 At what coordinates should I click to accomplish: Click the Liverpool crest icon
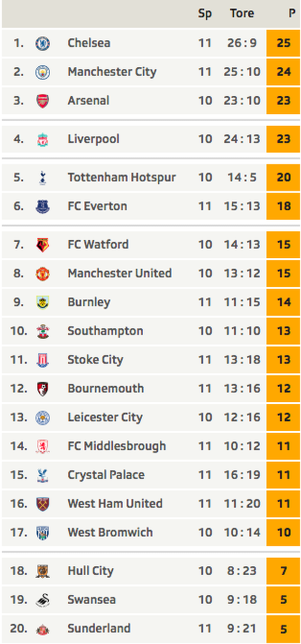tap(42, 139)
